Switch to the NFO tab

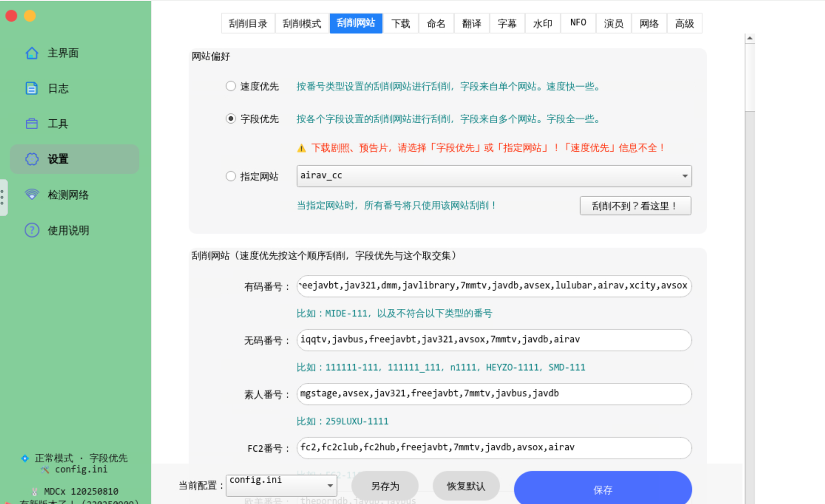pyautogui.click(x=578, y=23)
